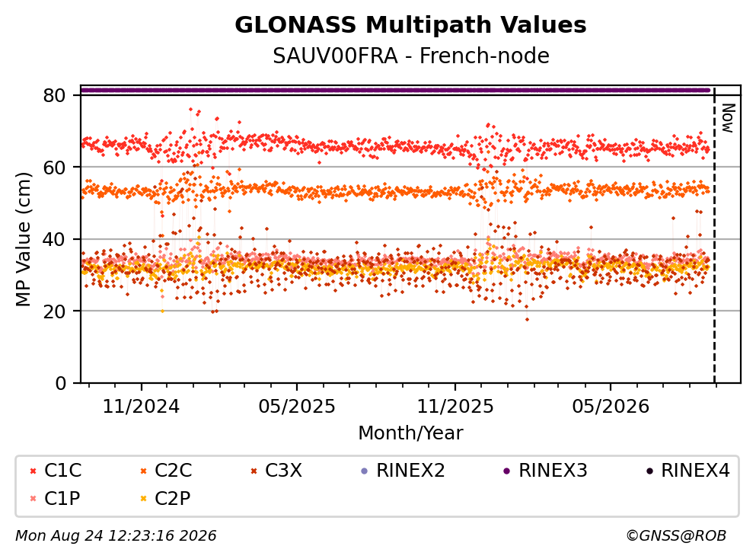The width and height of the screenshot is (756, 559).
Task: Click the timestamp Mon Aug 24 12:23:16 2026
Action: [116, 536]
